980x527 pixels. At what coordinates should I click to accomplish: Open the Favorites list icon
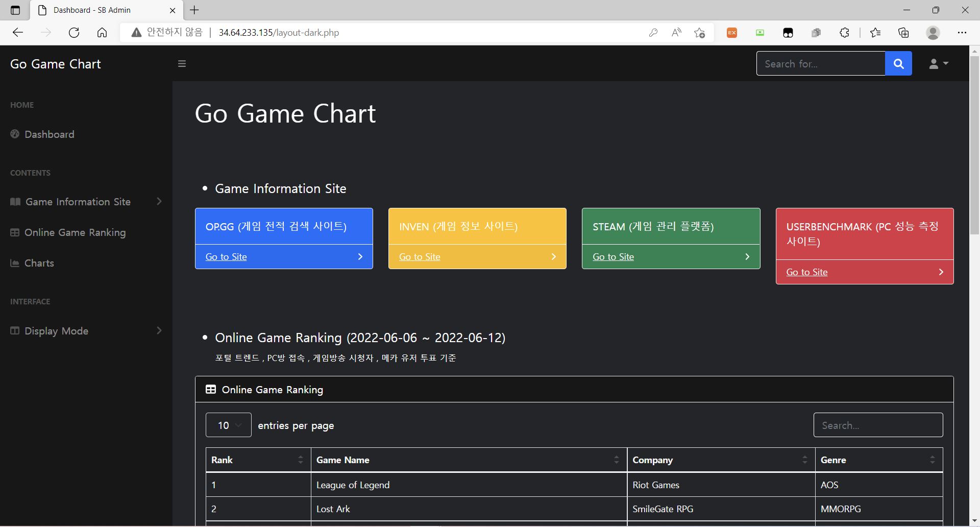click(875, 33)
